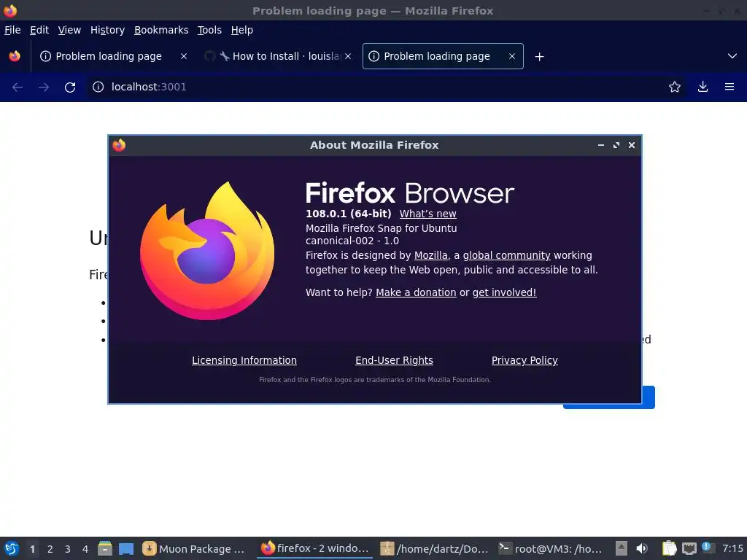Open End-User Rights link
The image size is (747, 560).
click(394, 360)
